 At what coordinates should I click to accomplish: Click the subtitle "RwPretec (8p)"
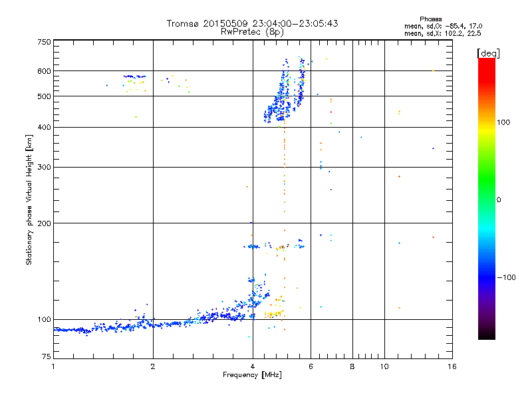[x=252, y=32]
